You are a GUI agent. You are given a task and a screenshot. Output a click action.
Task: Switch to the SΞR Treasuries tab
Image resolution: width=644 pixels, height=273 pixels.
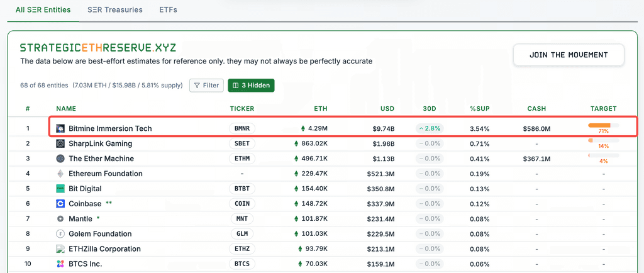coord(115,10)
